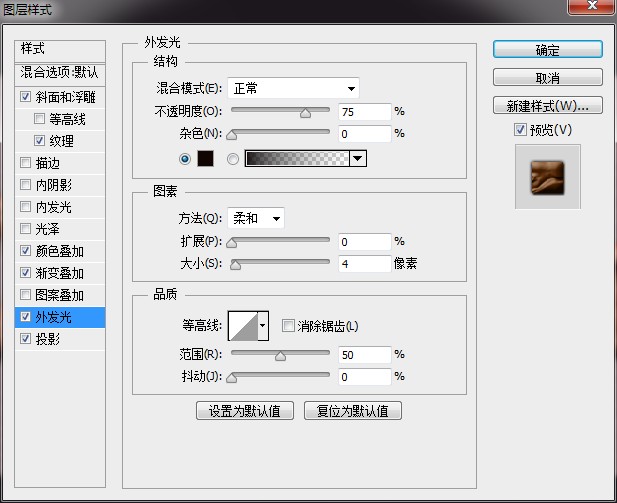Open the 图案叠加 pattern overlay settings
The image size is (617, 503).
(x=59, y=295)
